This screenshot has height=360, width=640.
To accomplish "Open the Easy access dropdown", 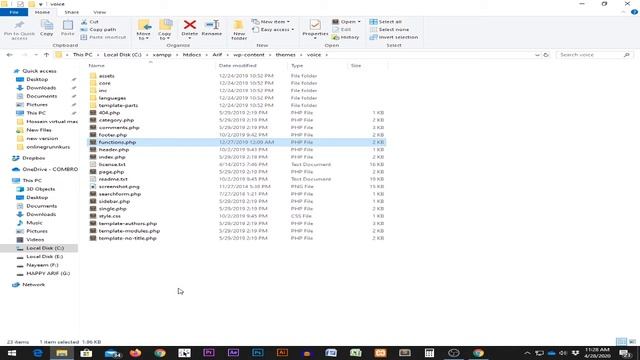I will 273,29.
